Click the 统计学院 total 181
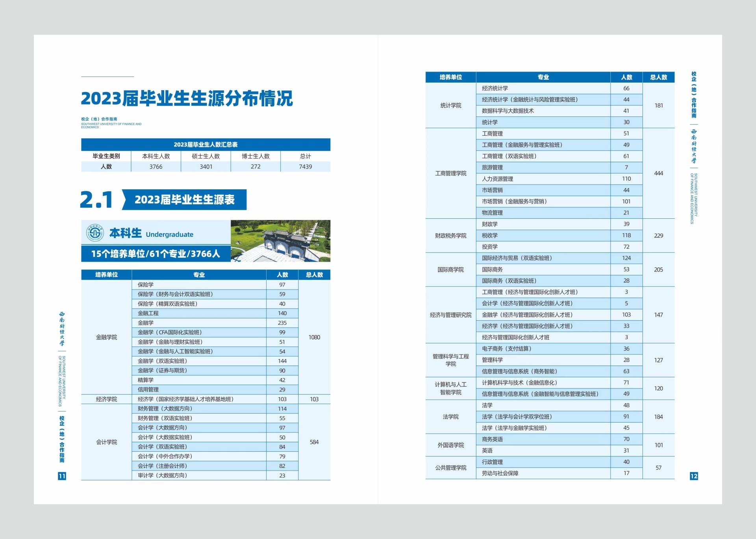Viewport: 756px width, 539px height. tap(659, 105)
